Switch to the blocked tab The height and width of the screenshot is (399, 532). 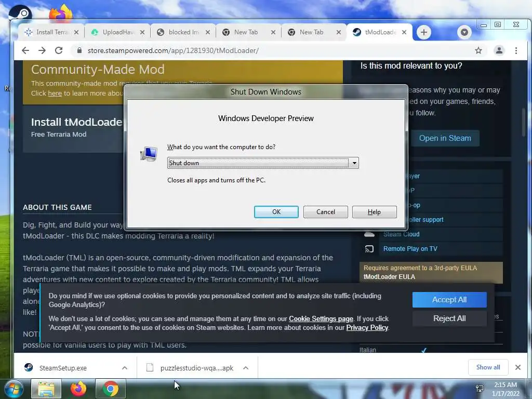[x=182, y=32]
